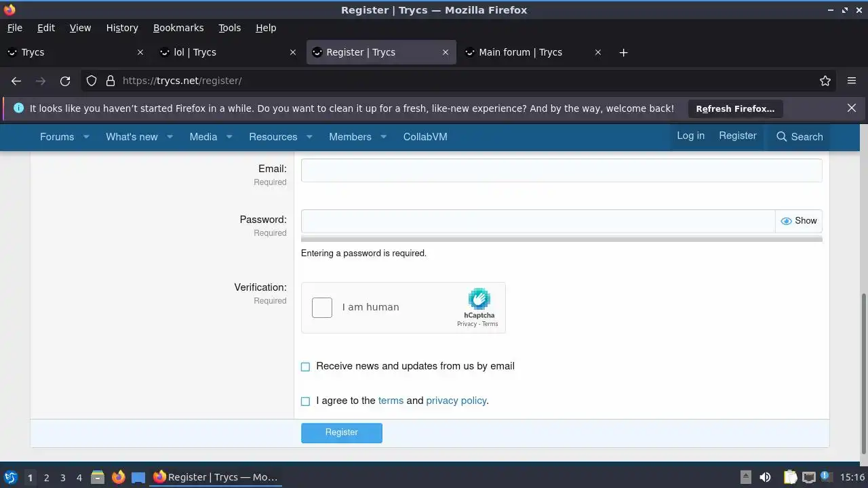Open the Bookmarks menu
The height and width of the screenshot is (488, 868).
tap(178, 28)
